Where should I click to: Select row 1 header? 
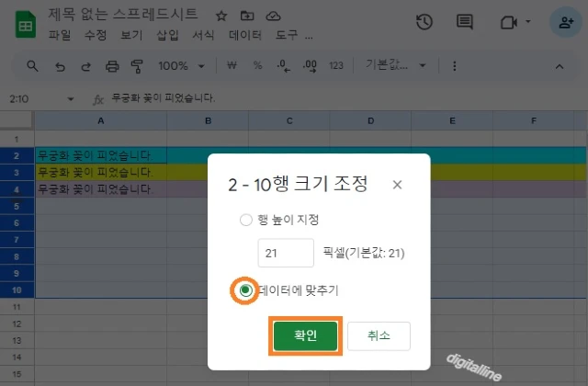[x=17, y=139]
